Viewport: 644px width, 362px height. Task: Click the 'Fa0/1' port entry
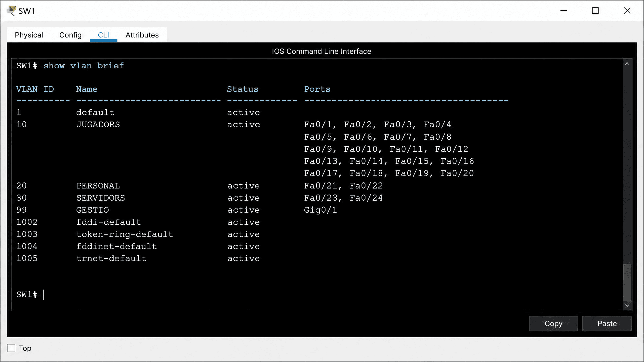(x=318, y=124)
